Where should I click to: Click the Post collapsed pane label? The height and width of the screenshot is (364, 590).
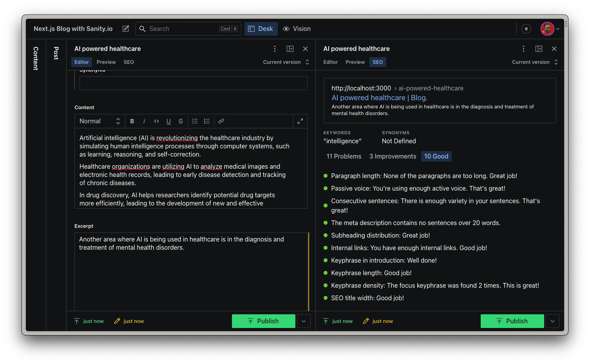[56, 53]
